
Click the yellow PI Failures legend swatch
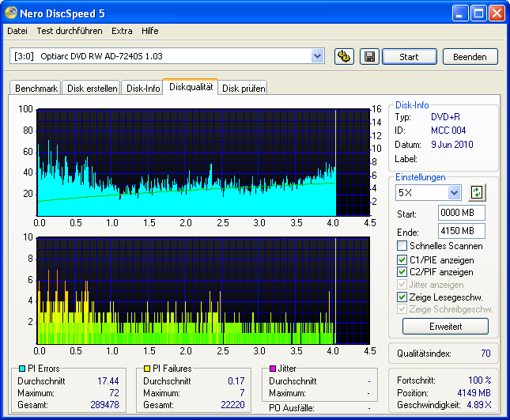click(x=147, y=369)
